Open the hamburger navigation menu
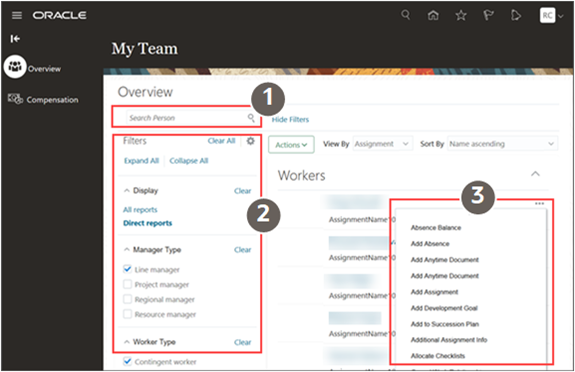 coord(17,15)
